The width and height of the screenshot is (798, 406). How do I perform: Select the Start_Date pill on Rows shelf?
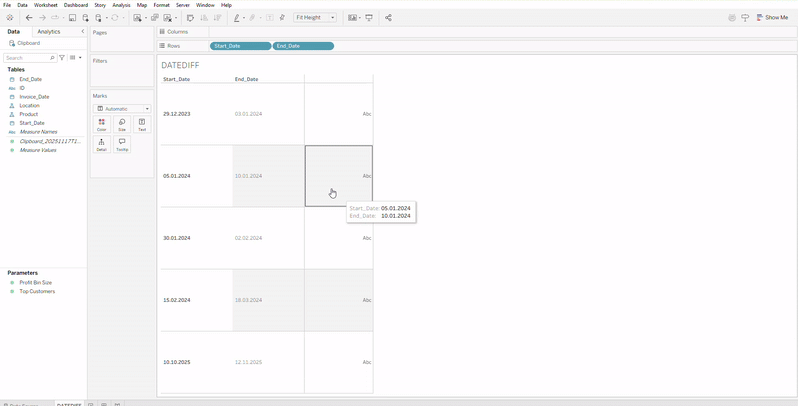tap(240, 46)
